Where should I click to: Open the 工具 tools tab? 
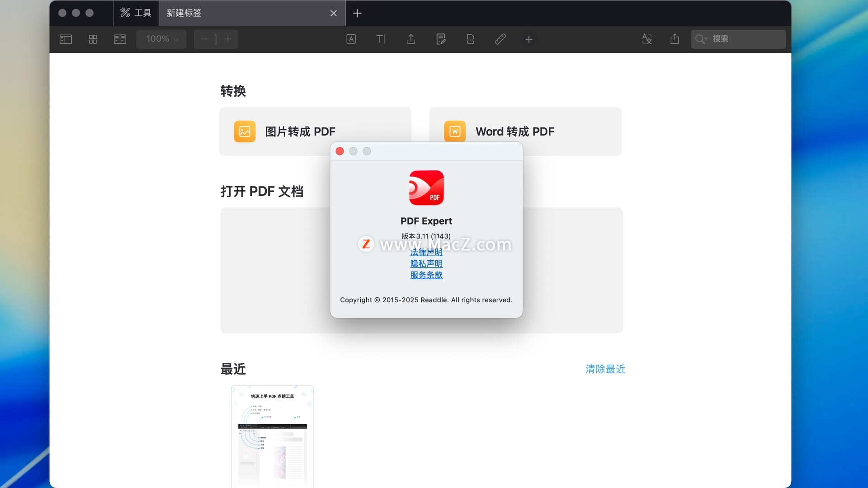(136, 13)
